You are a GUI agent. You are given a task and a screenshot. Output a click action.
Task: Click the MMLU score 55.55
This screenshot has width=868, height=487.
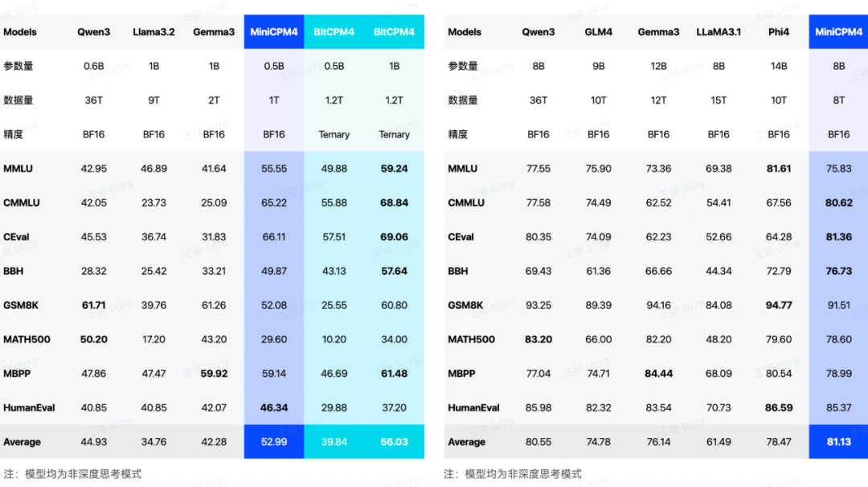(274, 168)
